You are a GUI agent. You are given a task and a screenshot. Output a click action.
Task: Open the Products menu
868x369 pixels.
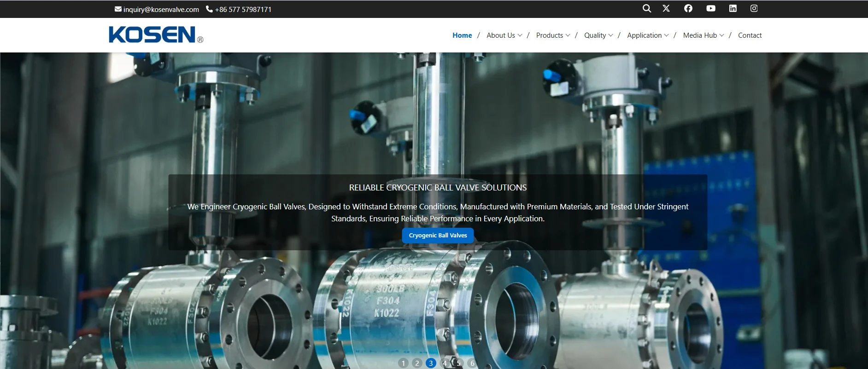(x=550, y=35)
